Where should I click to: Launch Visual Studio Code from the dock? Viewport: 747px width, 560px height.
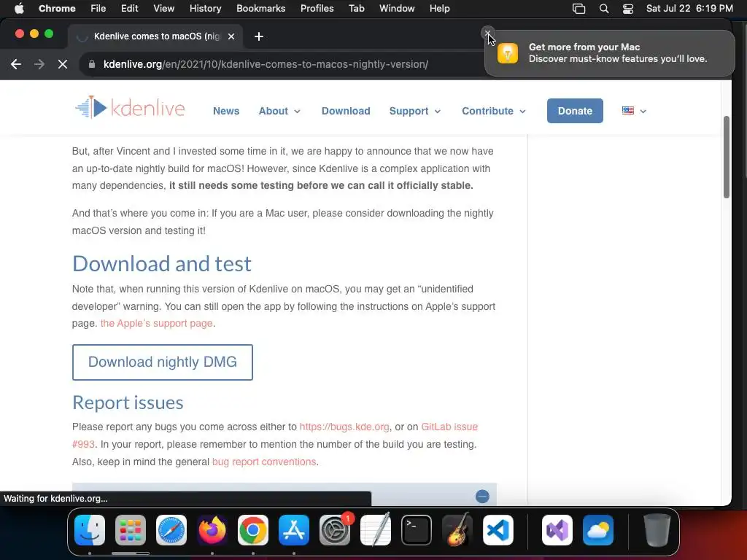point(498,530)
